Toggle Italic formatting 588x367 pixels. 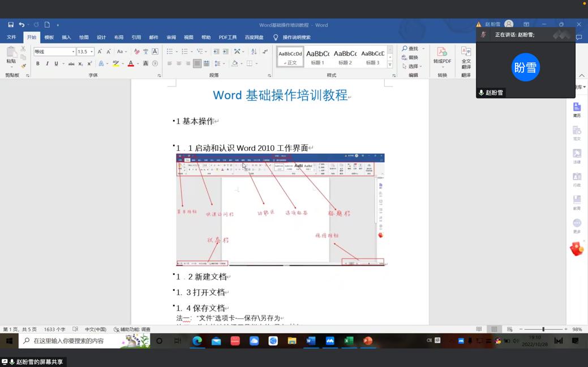47,64
